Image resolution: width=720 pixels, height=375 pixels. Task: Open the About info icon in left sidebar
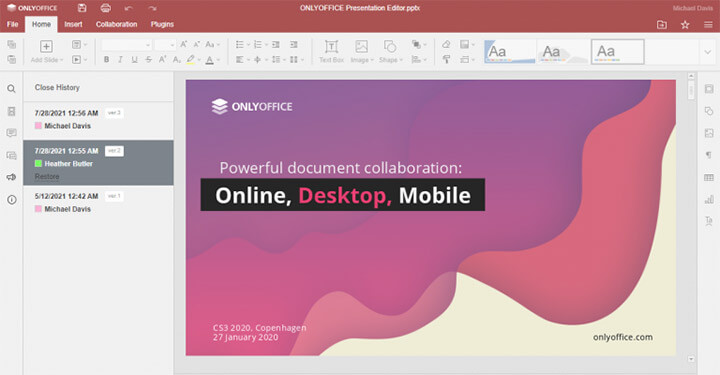pyautogui.click(x=11, y=200)
